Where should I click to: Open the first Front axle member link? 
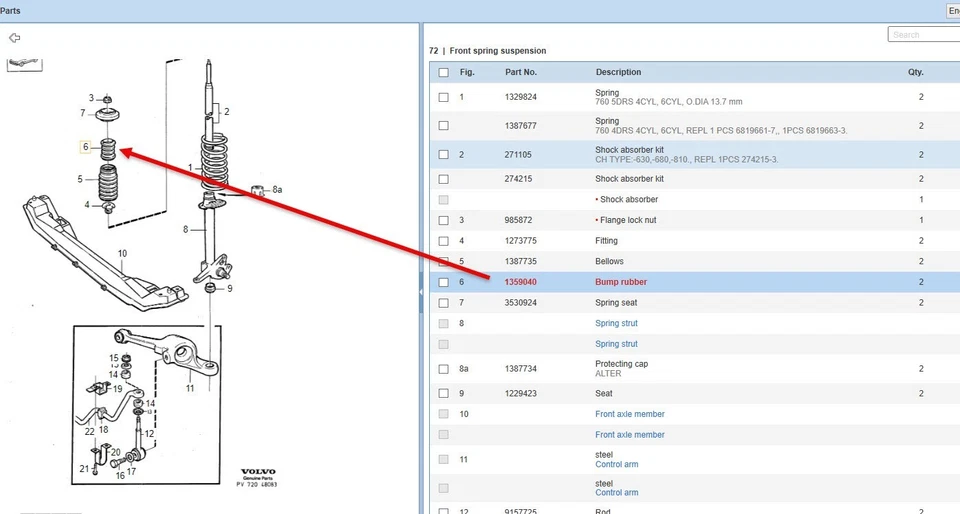[629, 414]
